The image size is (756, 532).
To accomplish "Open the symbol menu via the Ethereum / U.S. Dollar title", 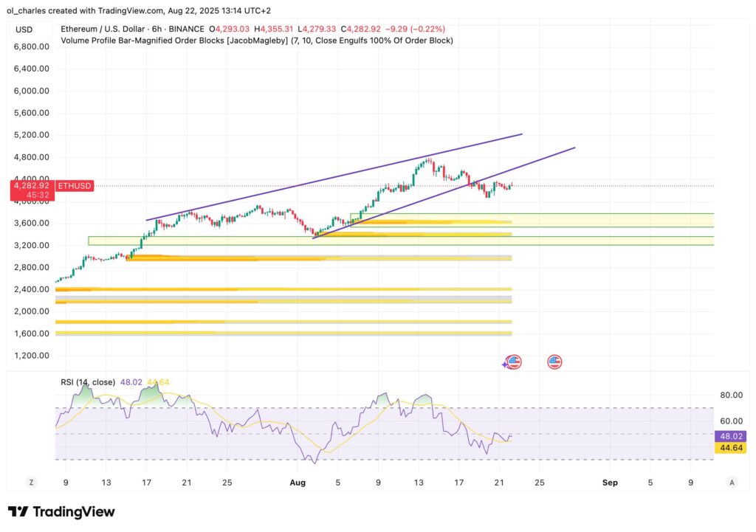I will click(103, 29).
